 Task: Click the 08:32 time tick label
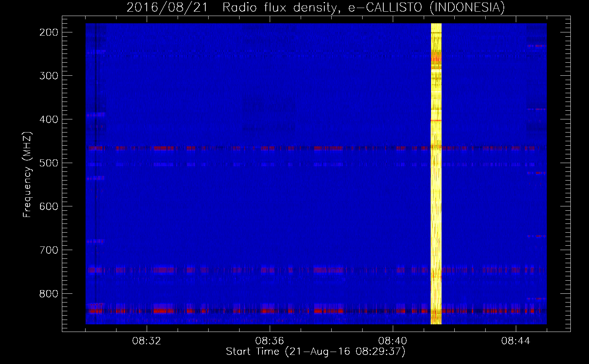(x=147, y=341)
